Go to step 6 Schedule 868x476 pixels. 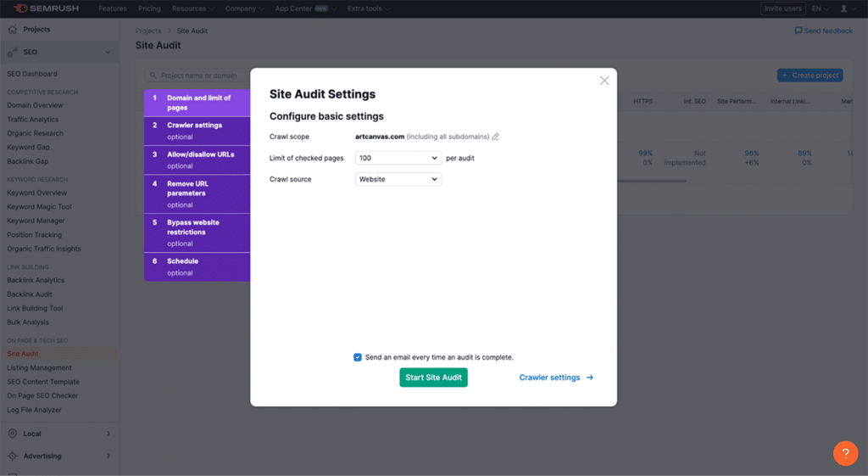197,267
